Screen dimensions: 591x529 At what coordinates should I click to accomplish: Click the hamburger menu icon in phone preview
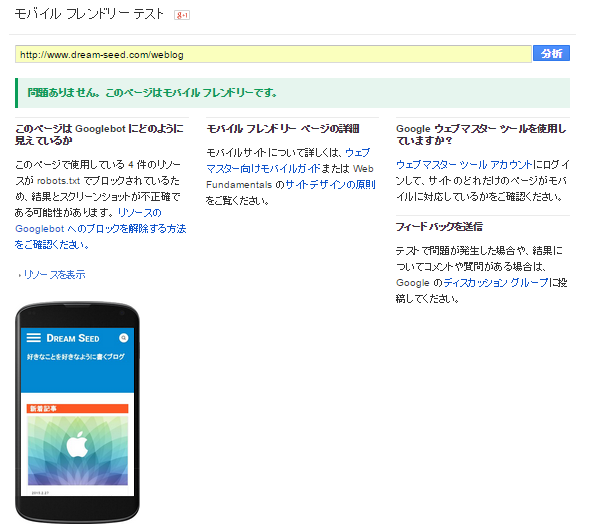pos(34,338)
